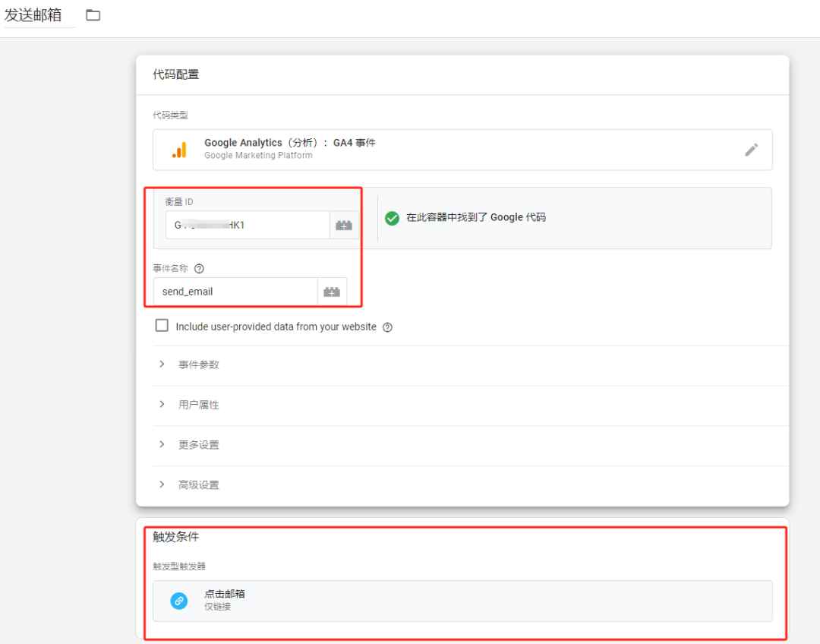
Task: Click the 代码配置 heading
Action: click(x=175, y=75)
